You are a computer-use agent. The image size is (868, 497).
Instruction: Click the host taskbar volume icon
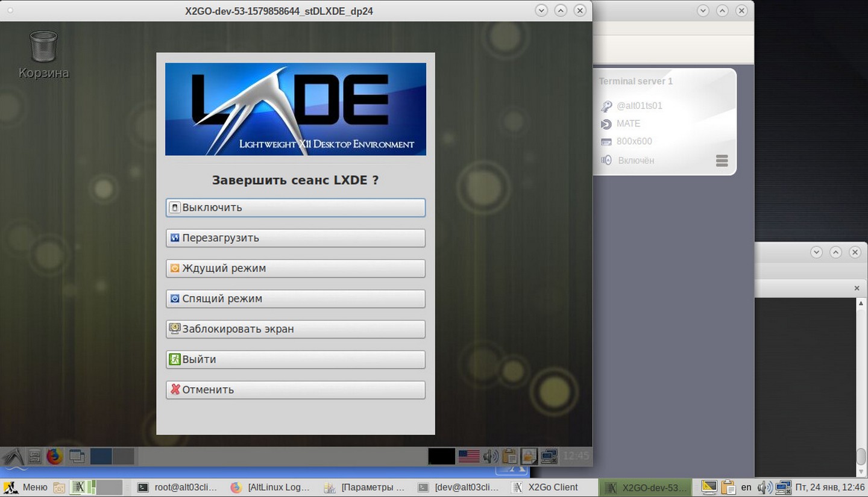[x=764, y=487]
